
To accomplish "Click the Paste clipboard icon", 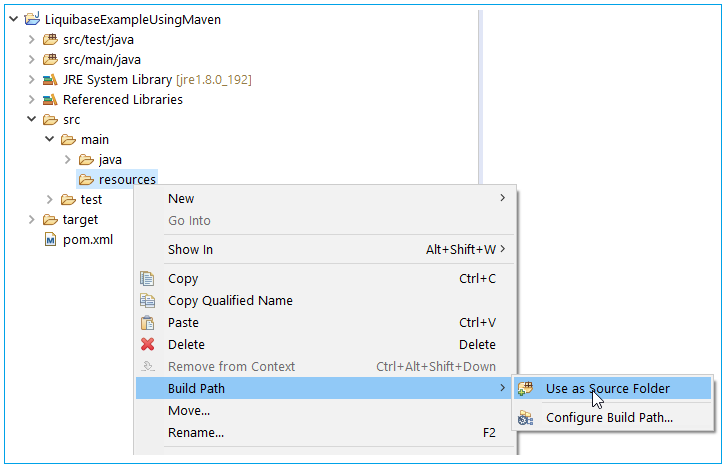I will [147, 323].
